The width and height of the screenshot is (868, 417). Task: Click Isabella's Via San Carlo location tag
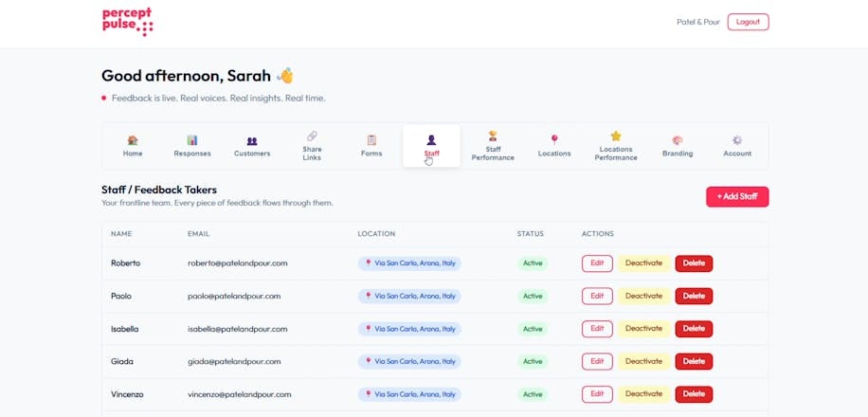409,329
